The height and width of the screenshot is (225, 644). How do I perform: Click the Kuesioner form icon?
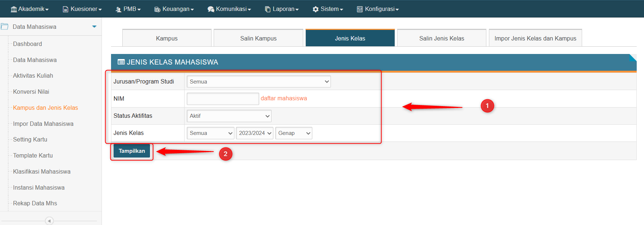click(x=66, y=9)
